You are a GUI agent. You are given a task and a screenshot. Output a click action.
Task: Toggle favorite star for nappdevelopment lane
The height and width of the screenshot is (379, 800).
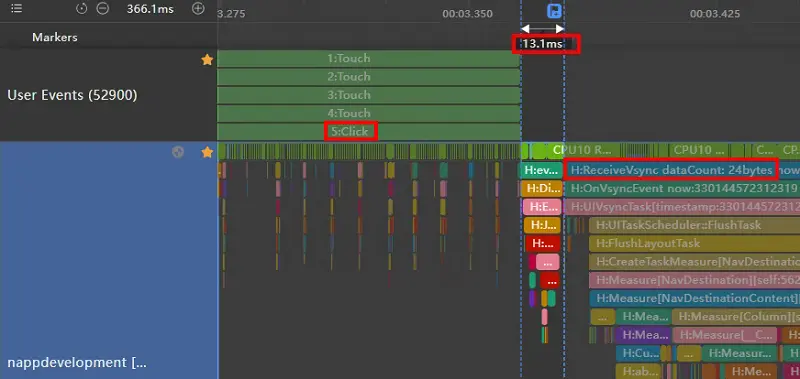tap(207, 152)
